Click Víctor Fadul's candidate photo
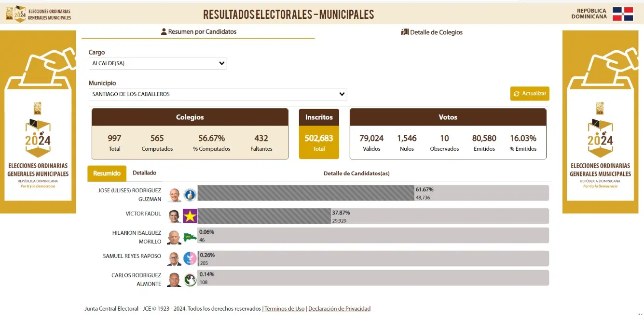The image size is (644, 315). (174, 216)
